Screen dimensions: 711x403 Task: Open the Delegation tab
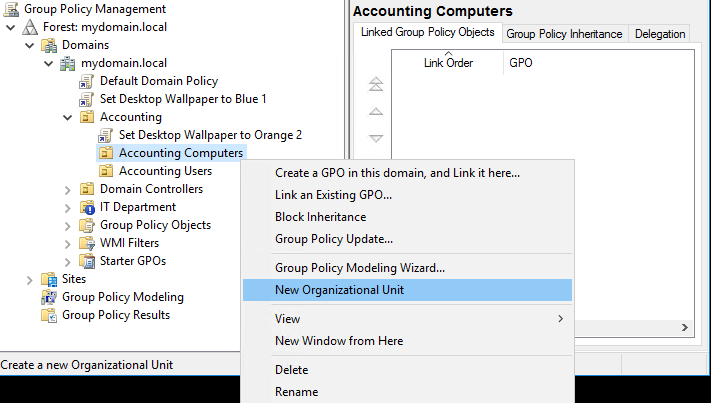click(660, 34)
